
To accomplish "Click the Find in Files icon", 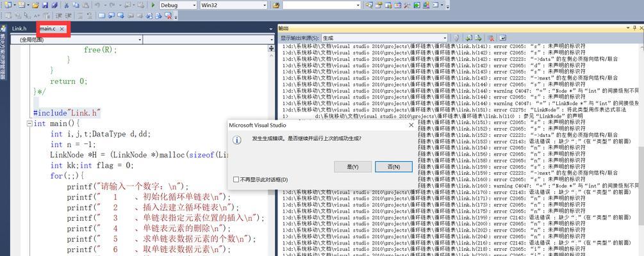I will pos(276,5).
